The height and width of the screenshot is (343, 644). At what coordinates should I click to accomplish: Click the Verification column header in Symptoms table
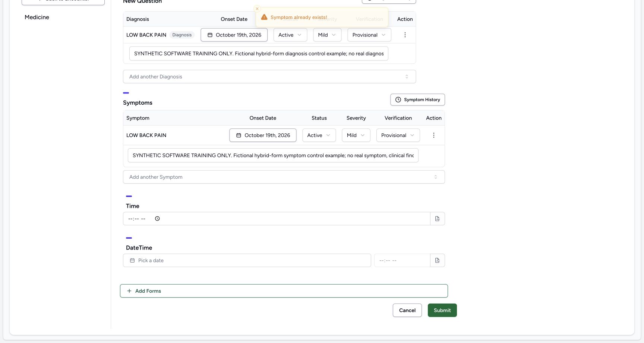click(398, 118)
